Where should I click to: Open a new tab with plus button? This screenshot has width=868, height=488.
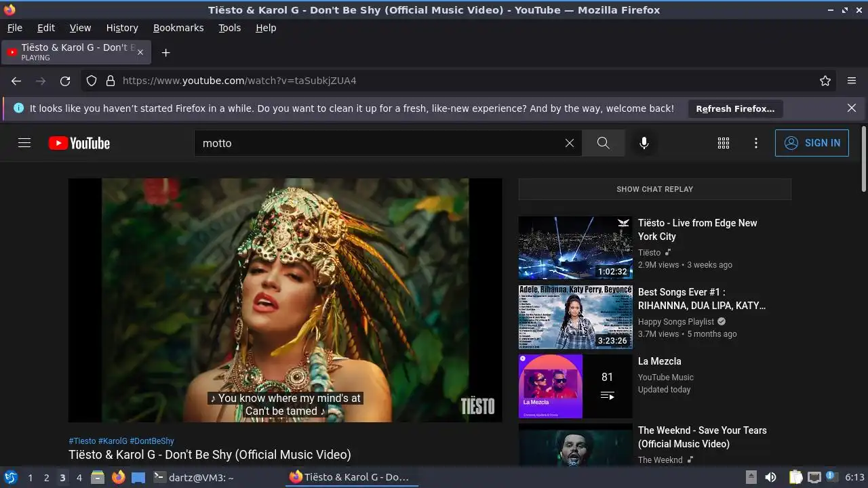click(165, 52)
